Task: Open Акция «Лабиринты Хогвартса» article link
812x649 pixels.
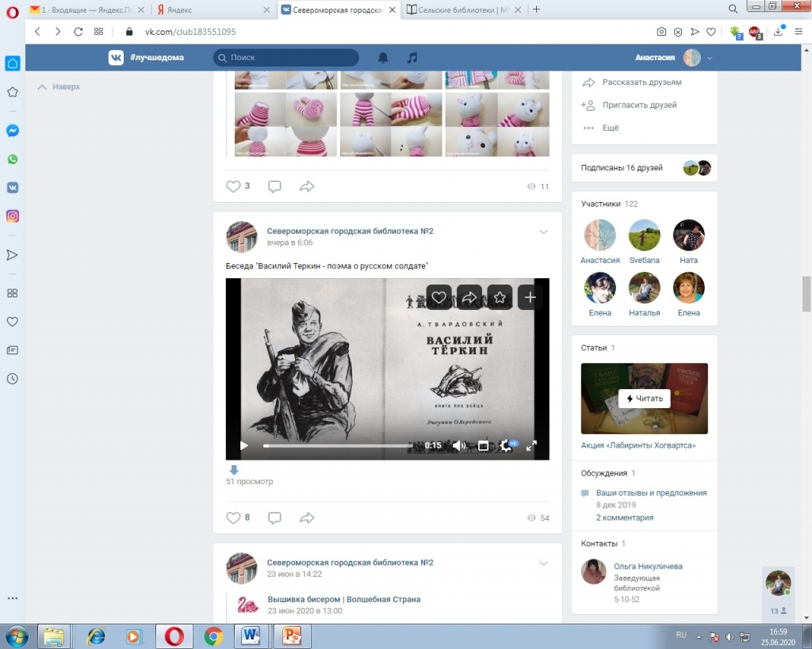Action: [x=638, y=445]
